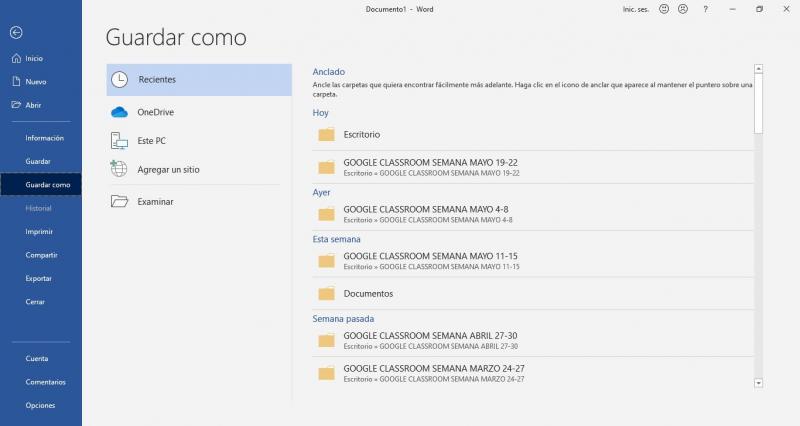Image resolution: width=800 pixels, height=426 pixels.
Task: Click the Anclado section heading
Action: pyautogui.click(x=329, y=72)
